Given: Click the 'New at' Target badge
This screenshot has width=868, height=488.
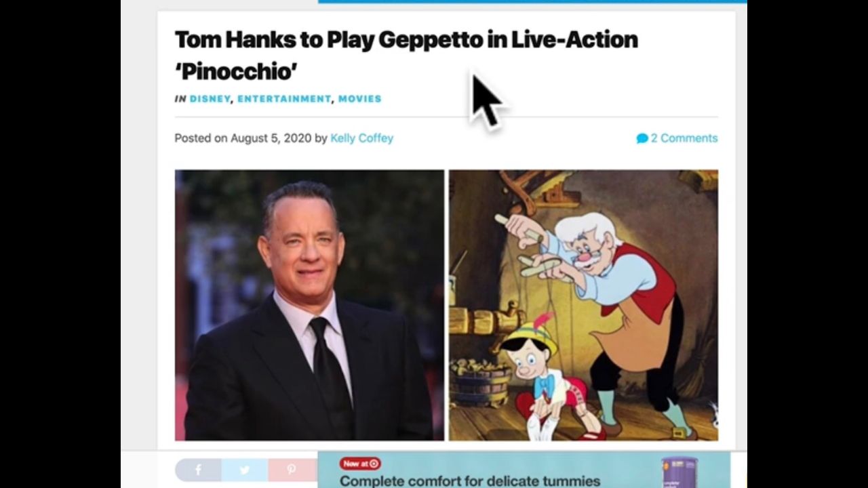Looking at the screenshot, I should (360, 464).
